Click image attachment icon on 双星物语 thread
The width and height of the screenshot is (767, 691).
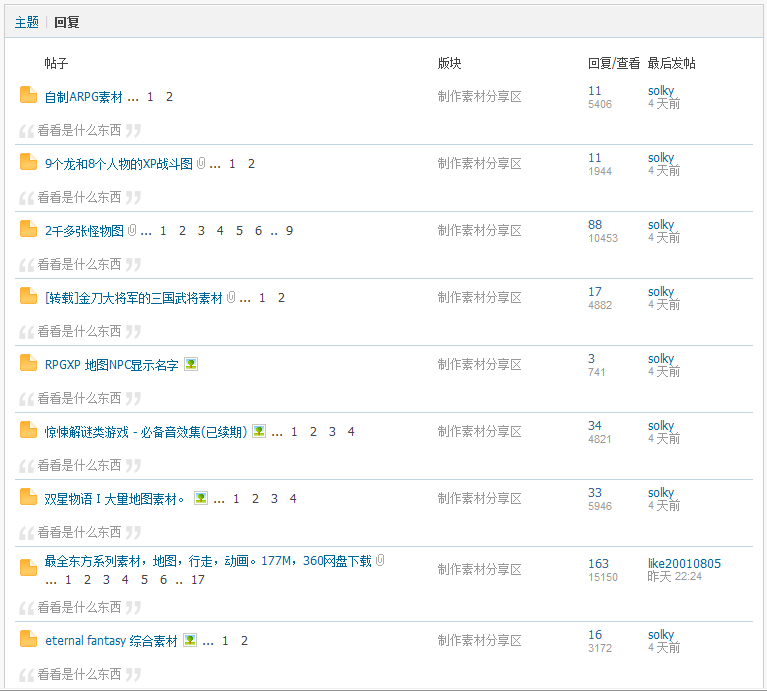(x=201, y=498)
